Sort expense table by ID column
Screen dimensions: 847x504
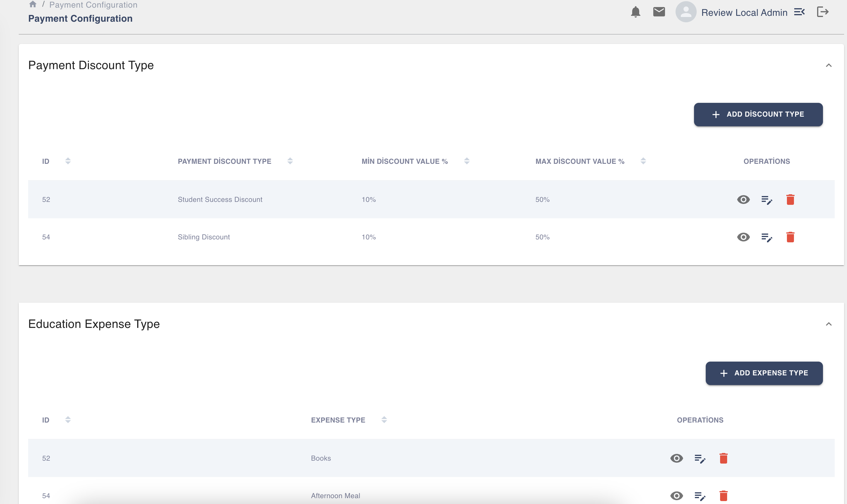point(68,420)
